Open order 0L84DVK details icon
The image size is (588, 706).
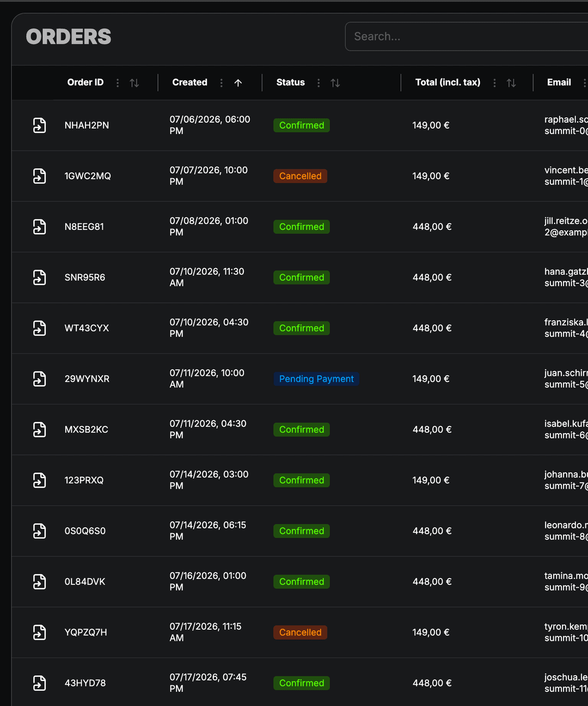pos(39,581)
